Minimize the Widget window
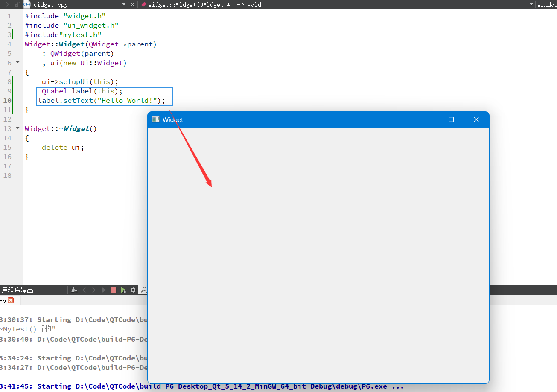This screenshot has height=392, width=557. point(426,120)
